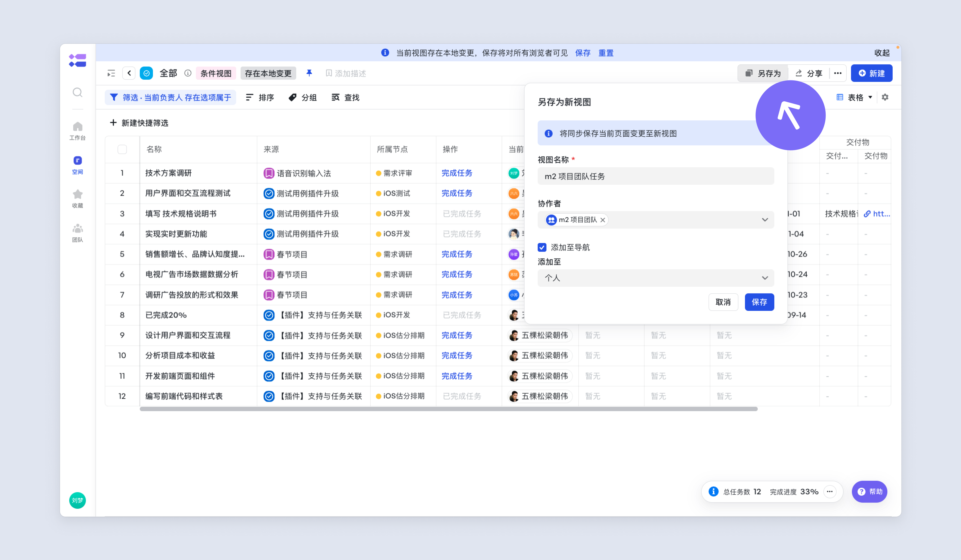Remove the m2 项目团队 collaborator tag
The image size is (961, 560).
click(x=603, y=220)
